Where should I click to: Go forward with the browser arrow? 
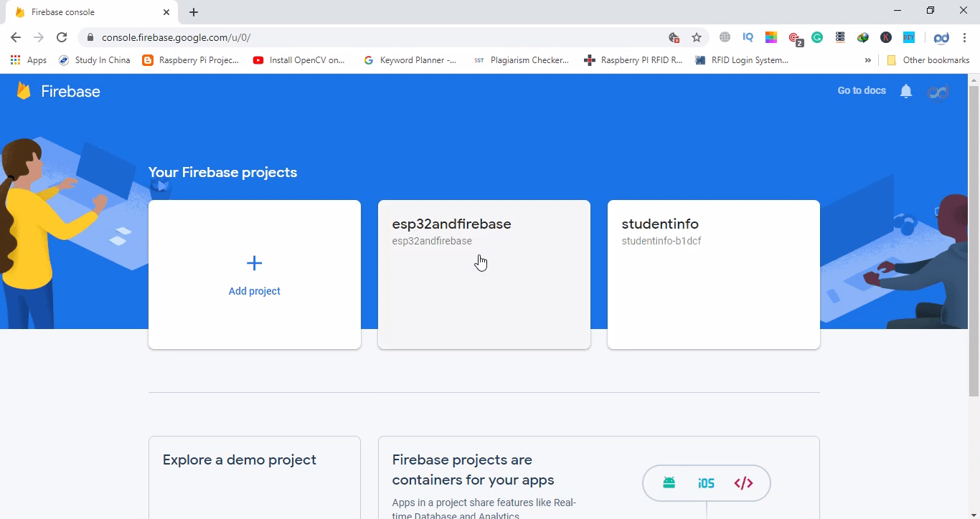(x=39, y=37)
